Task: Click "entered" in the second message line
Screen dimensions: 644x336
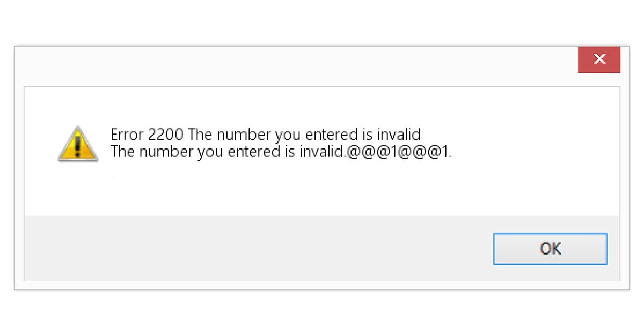Action: 253,152
